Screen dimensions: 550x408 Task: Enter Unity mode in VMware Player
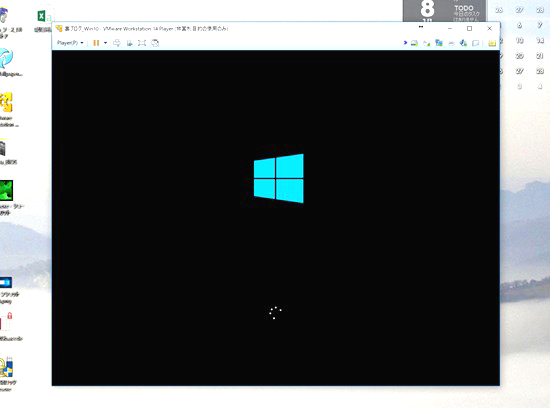155,43
